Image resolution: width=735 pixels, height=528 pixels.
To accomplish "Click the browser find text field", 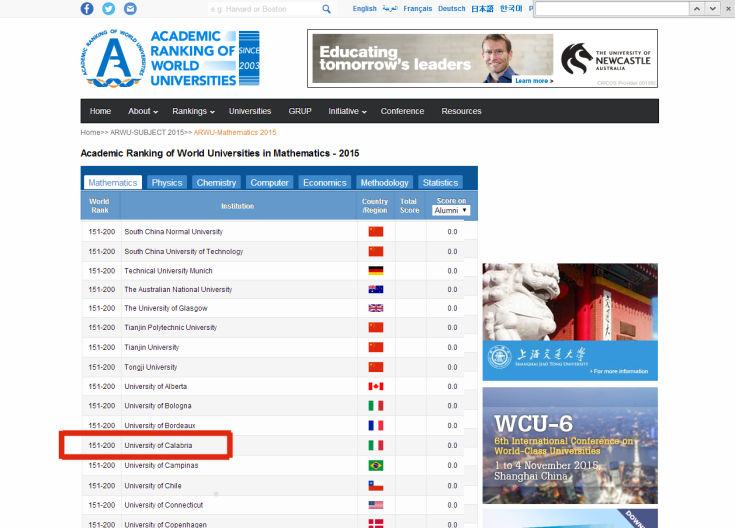I will click(x=612, y=8).
